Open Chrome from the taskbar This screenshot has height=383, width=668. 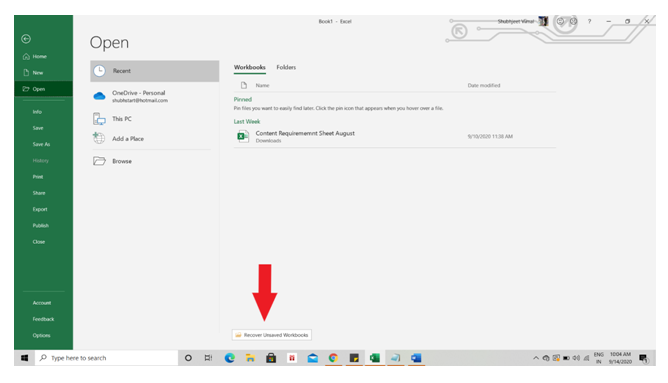click(x=333, y=358)
